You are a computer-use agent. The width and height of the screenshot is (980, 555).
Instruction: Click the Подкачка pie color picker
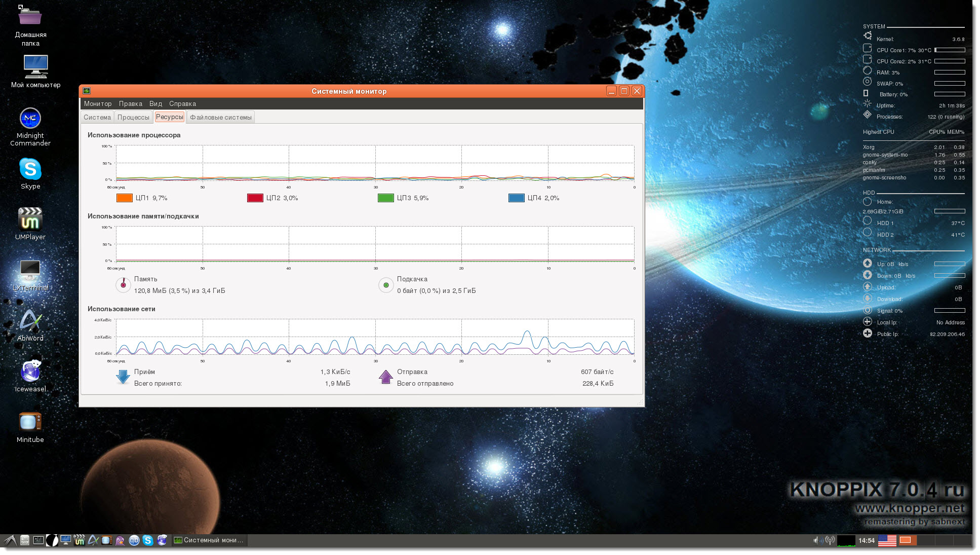click(386, 285)
